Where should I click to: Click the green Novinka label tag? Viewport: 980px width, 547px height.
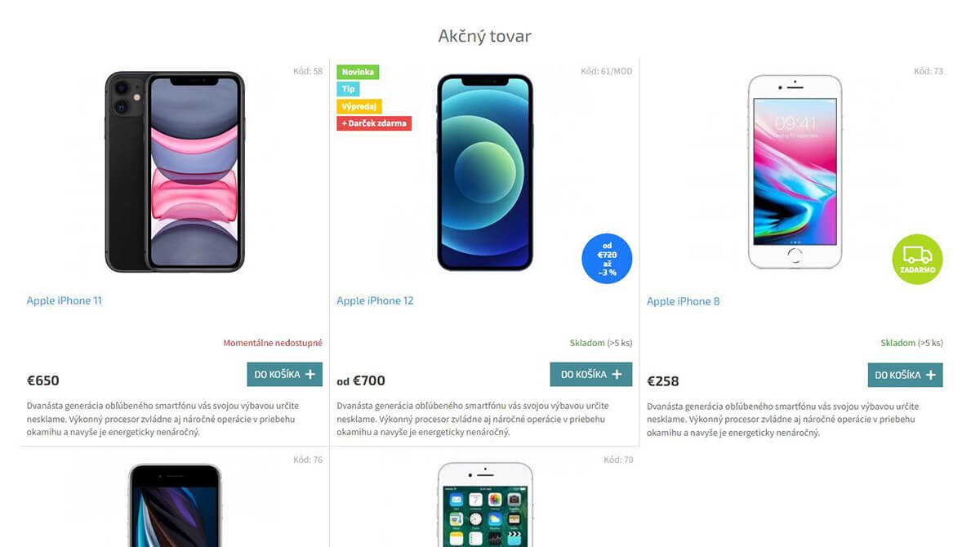[358, 72]
